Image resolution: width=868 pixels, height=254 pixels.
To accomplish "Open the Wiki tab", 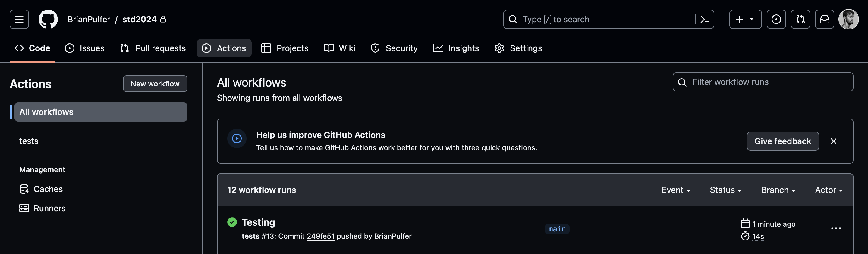I will (339, 48).
